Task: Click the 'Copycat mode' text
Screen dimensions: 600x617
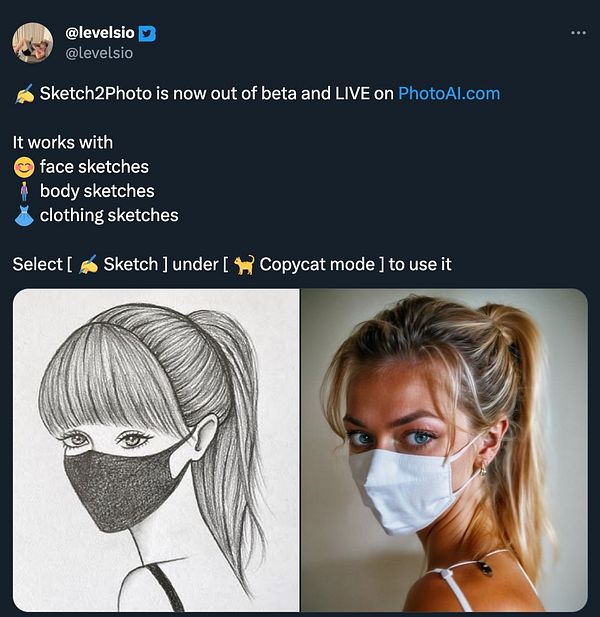Action: point(317,264)
